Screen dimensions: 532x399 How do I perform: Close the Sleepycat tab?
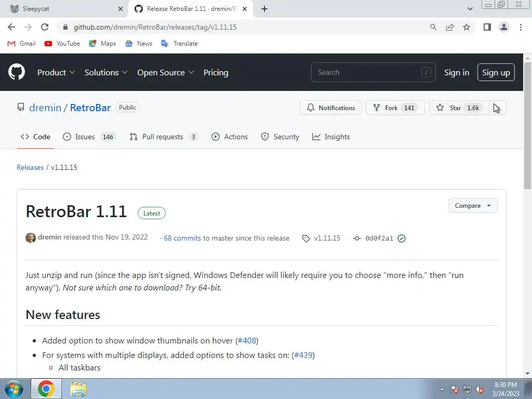[x=121, y=9]
